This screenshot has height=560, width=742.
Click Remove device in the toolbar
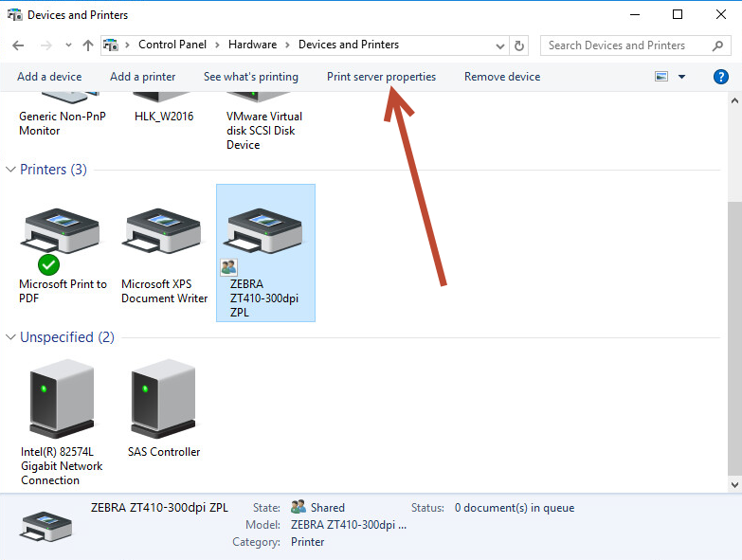(x=501, y=77)
